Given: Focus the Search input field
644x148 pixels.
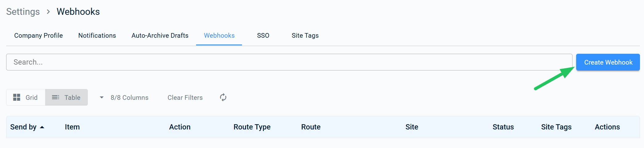Looking at the screenshot, I should [x=289, y=62].
